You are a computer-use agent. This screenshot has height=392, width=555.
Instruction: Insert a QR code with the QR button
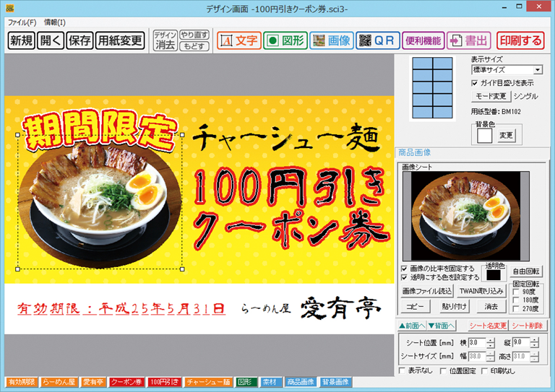pos(377,40)
